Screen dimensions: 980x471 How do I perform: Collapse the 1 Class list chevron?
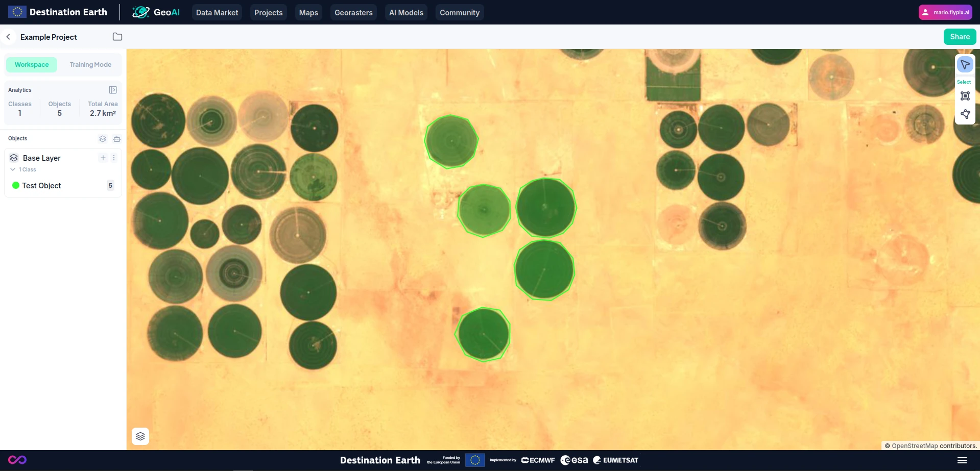tap(13, 169)
